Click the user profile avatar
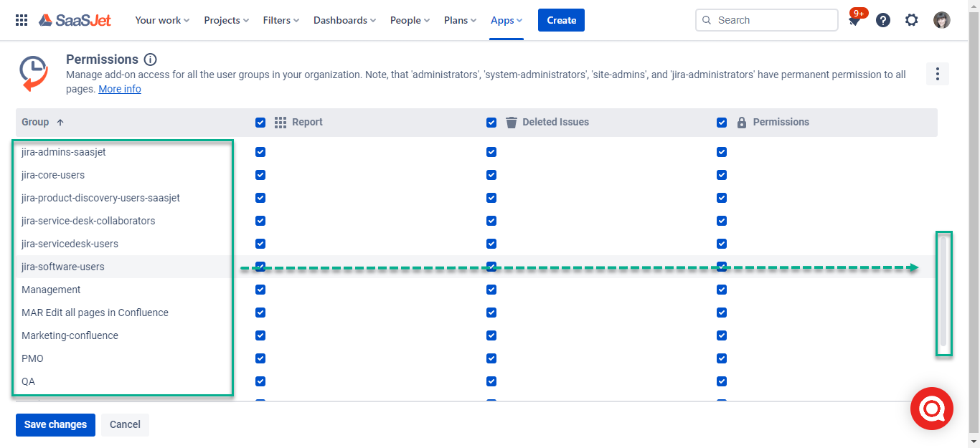Screen dimensions: 980x448 941,20
